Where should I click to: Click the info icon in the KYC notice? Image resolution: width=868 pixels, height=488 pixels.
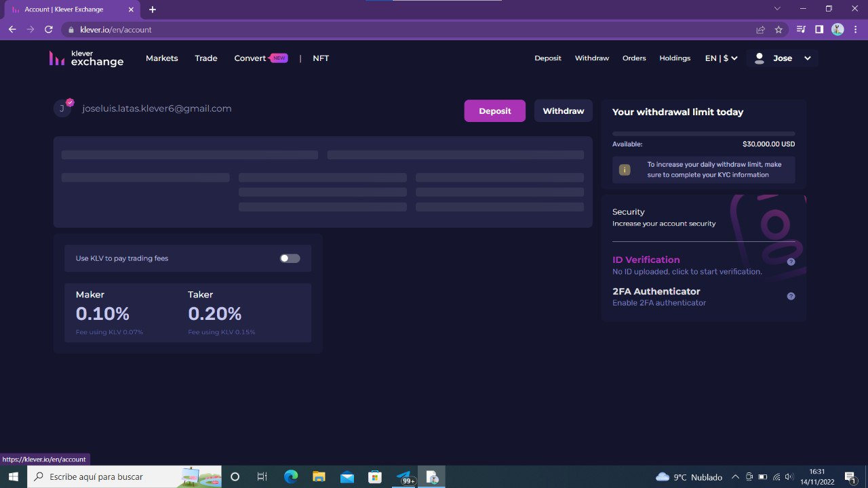pyautogui.click(x=625, y=169)
